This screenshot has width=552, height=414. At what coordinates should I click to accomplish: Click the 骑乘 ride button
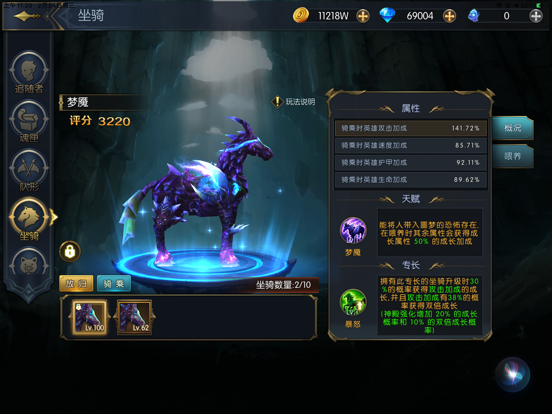pyautogui.click(x=114, y=283)
